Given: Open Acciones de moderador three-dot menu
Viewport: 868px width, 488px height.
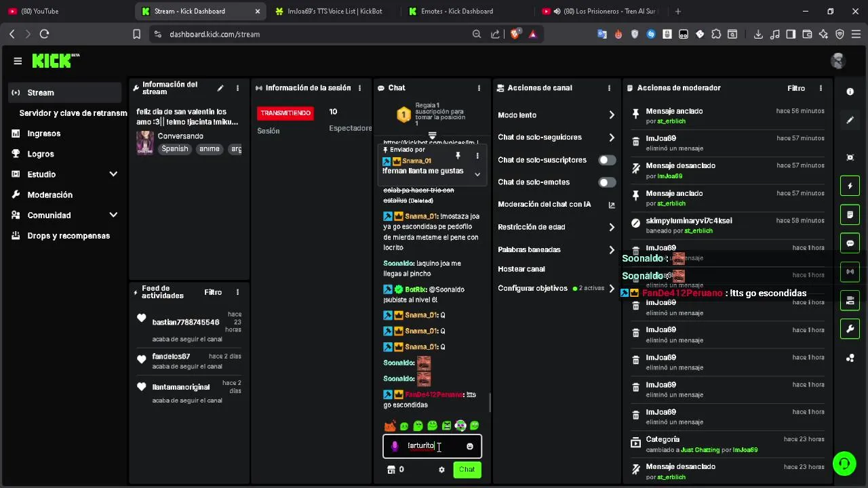Looking at the screenshot, I should (x=821, y=88).
